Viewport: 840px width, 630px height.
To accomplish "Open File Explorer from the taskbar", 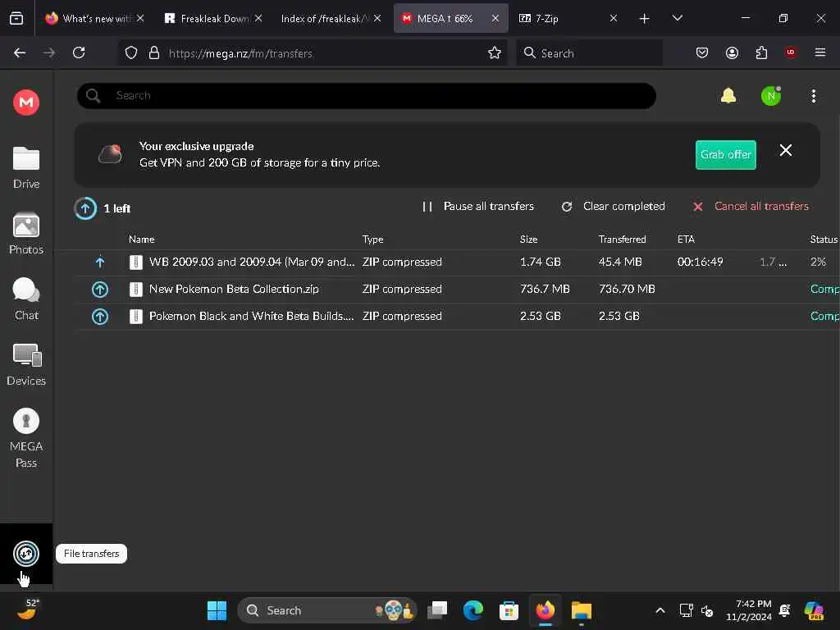I will coord(582,610).
